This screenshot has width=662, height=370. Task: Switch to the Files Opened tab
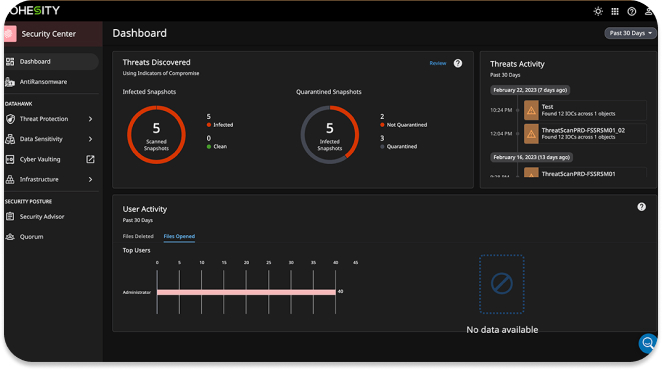tap(179, 236)
